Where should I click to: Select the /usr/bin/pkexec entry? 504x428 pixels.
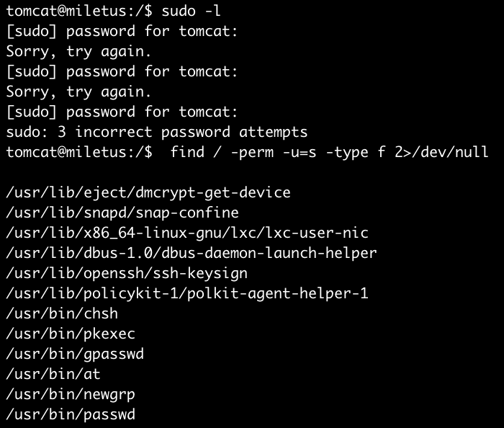coord(70,334)
